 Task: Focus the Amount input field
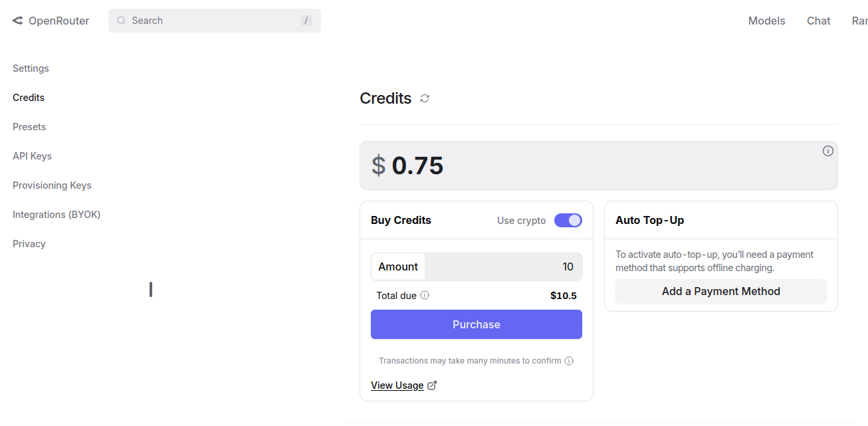coord(502,266)
